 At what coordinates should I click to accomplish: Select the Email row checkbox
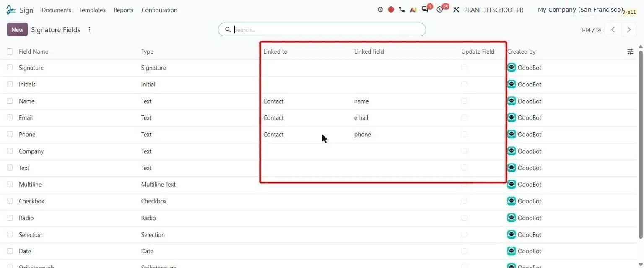point(10,117)
